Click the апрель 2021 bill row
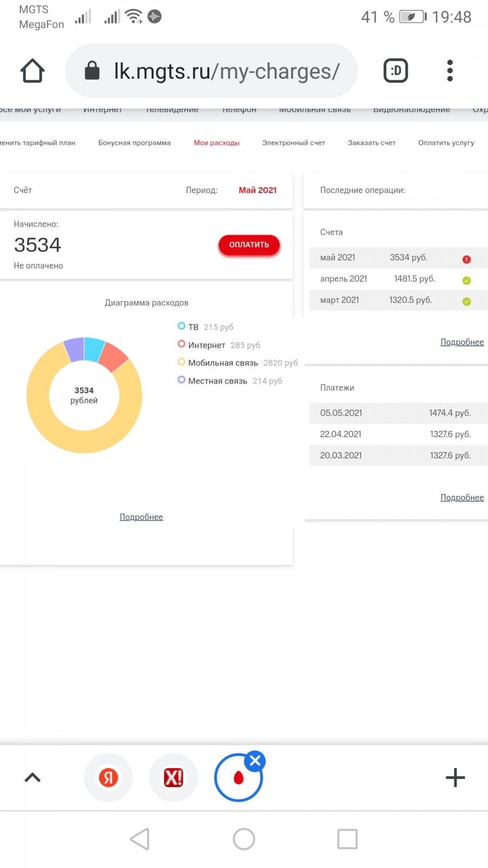 399,279
